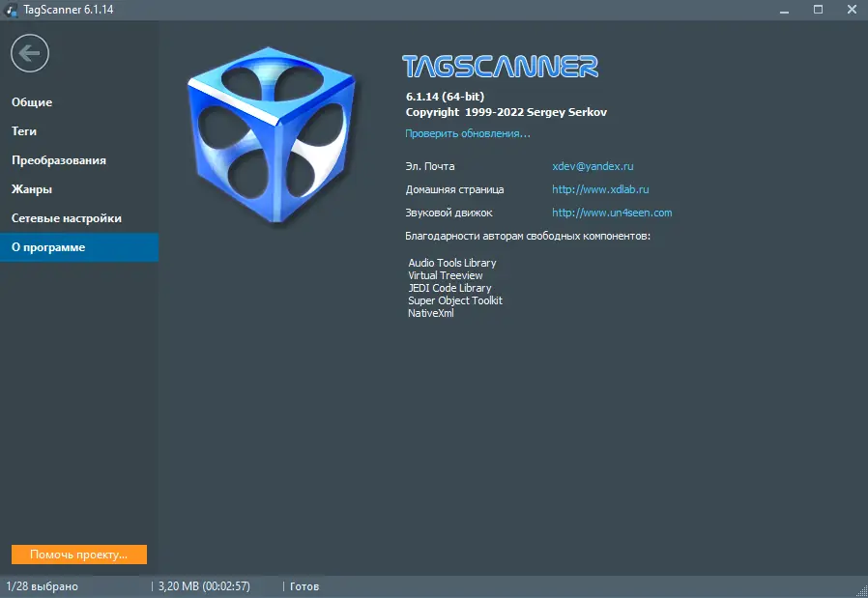Screen dimensions: 868x598
Task: Click Audio Tools Library in the credits list
Action: (x=452, y=263)
